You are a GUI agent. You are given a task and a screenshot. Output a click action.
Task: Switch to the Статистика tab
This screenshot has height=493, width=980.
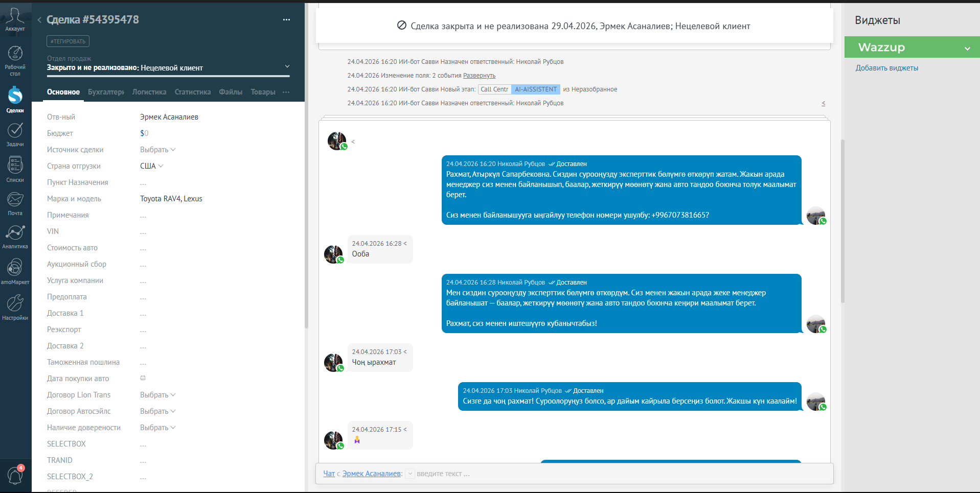coord(193,92)
